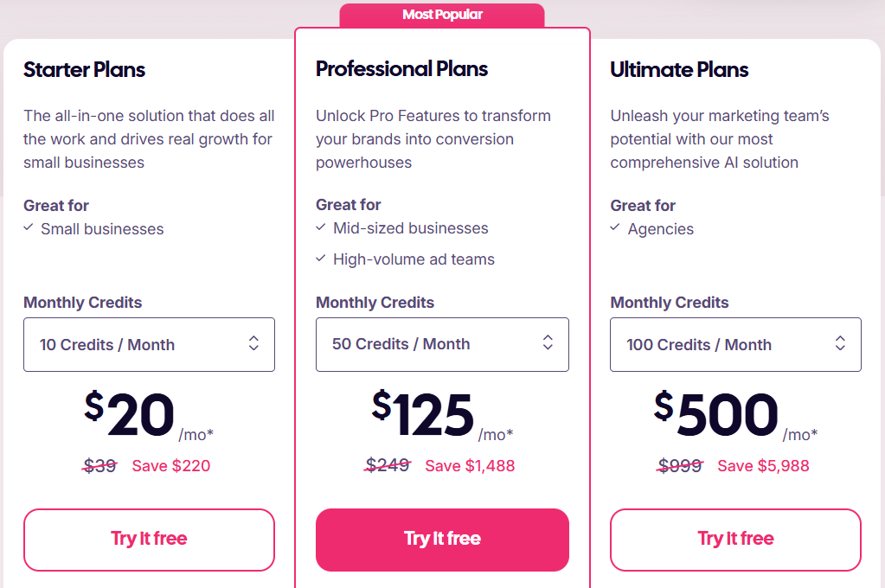Screen dimensions: 885x588
Task: Try the Professional plan for free
Action: click(442, 540)
